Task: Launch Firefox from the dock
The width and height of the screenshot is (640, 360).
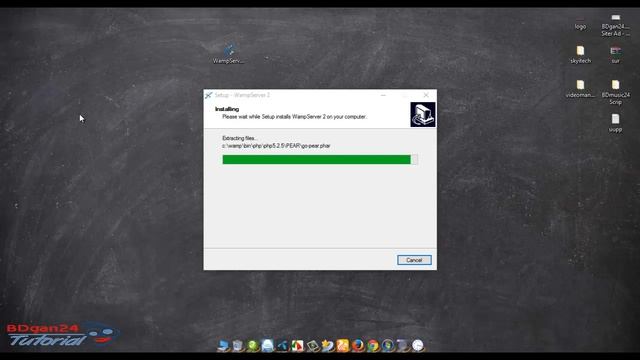Action: [358, 345]
